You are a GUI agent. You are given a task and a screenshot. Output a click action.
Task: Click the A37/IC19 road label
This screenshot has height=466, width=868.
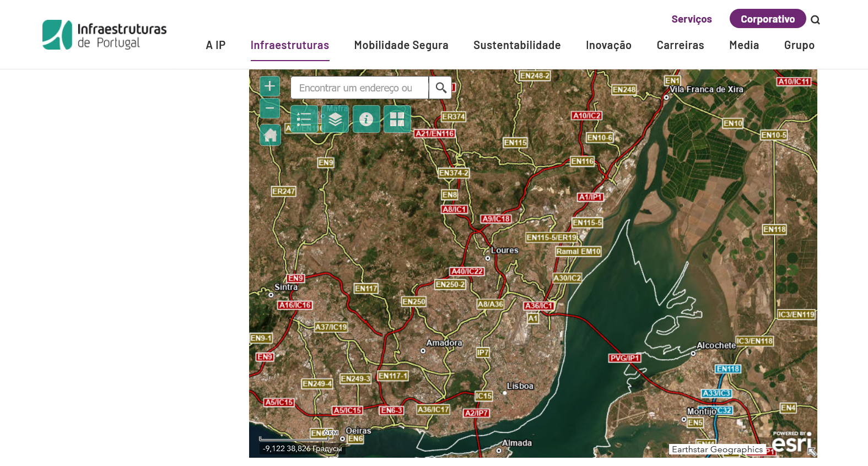331,327
